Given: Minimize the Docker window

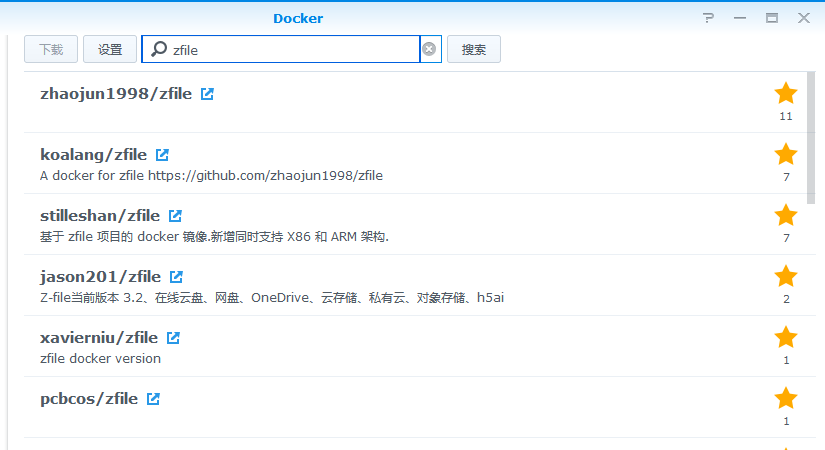Looking at the screenshot, I should (x=740, y=18).
